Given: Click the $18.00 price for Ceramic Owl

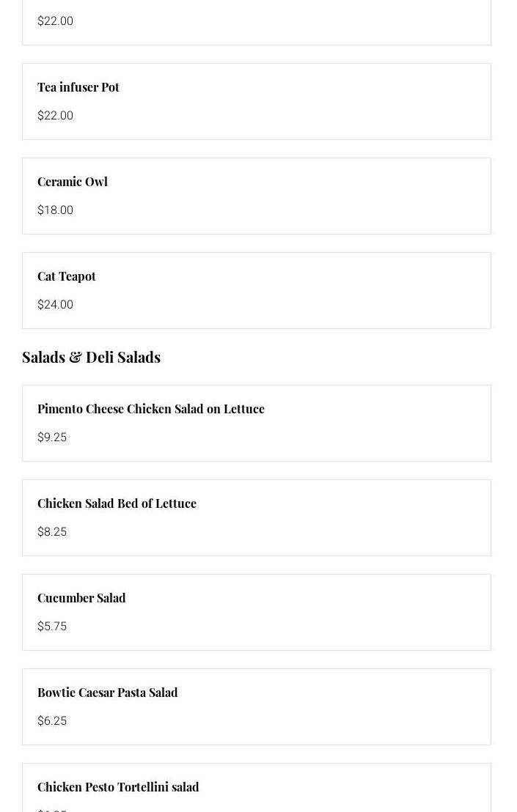Looking at the screenshot, I should [55, 210].
